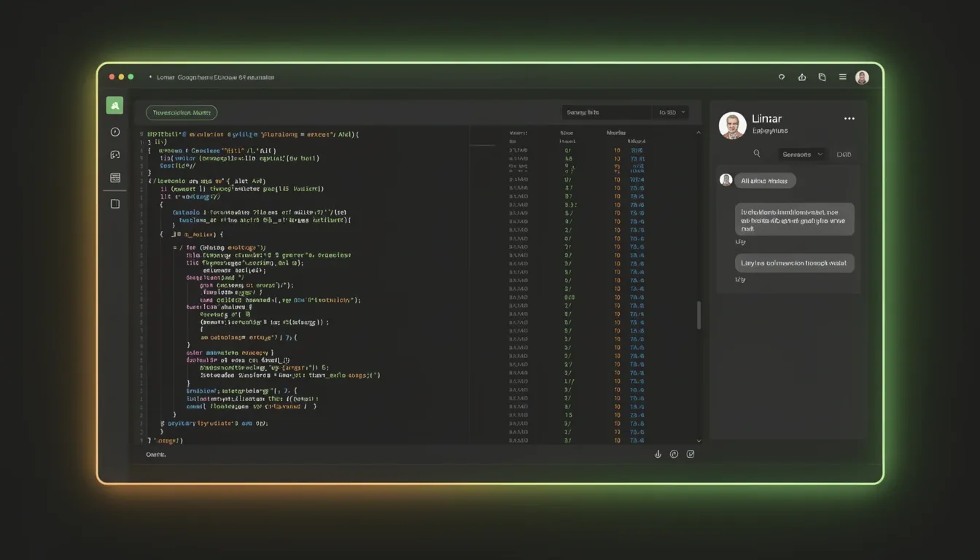Open the three-dot menu in the Liniar panel

(849, 118)
